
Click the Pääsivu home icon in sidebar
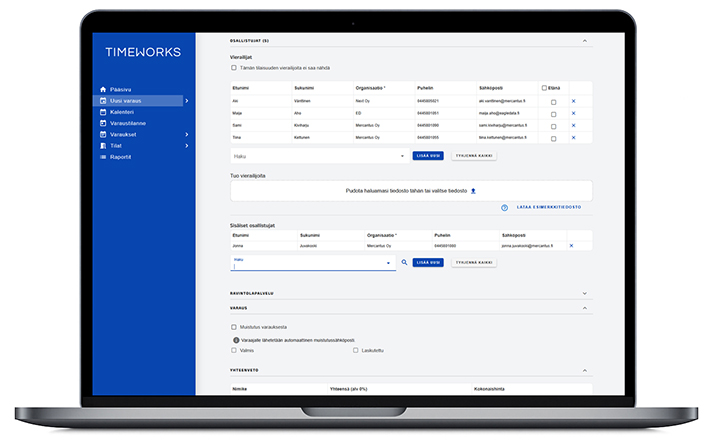click(x=102, y=89)
